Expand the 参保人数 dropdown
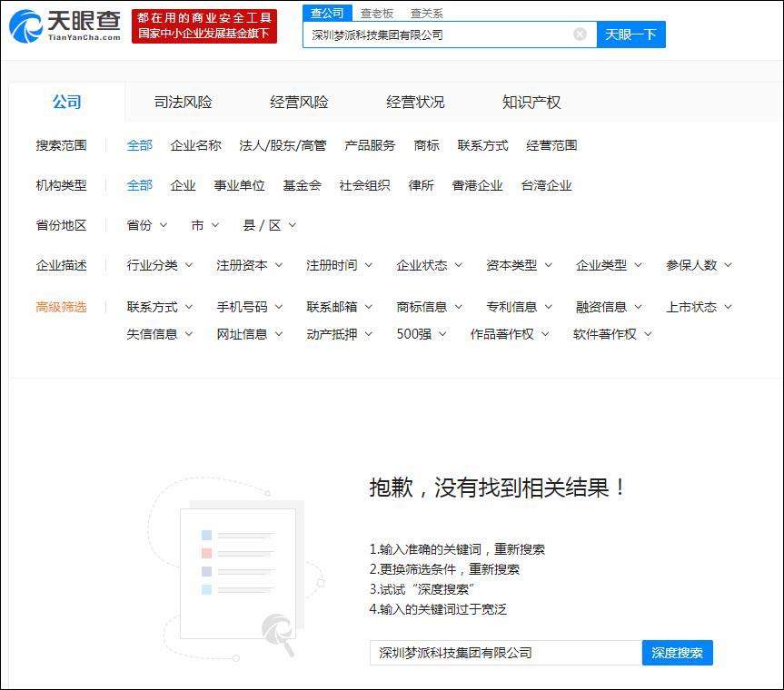This screenshot has height=690, width=784. pyautogui.click(x=699, y=265)
